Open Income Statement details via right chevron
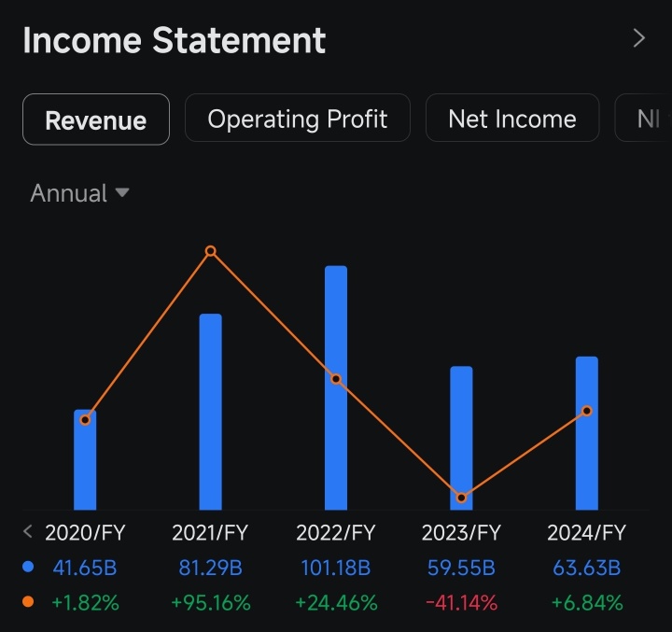This screenshot has width=672, height=632. click(x=639, y=38)
